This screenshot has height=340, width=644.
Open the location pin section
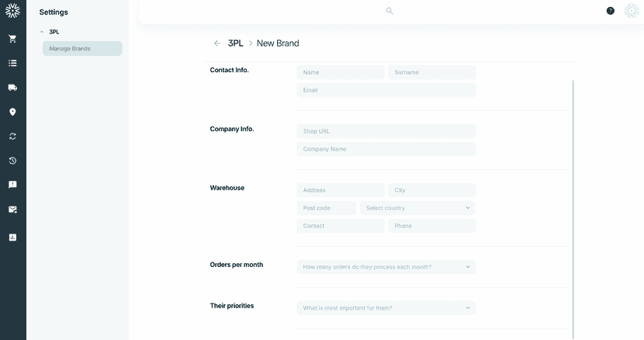(12, 112)
